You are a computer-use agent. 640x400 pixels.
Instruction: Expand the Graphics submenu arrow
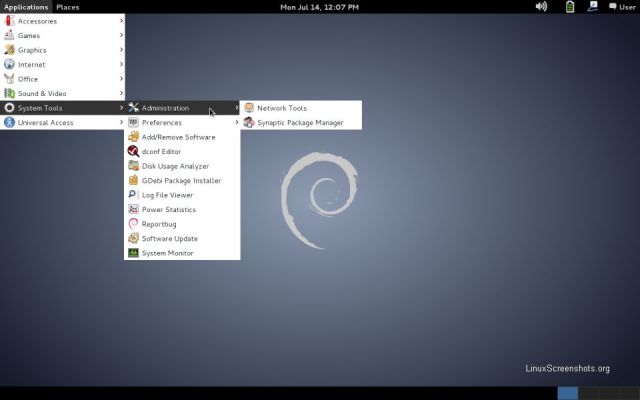121,50
